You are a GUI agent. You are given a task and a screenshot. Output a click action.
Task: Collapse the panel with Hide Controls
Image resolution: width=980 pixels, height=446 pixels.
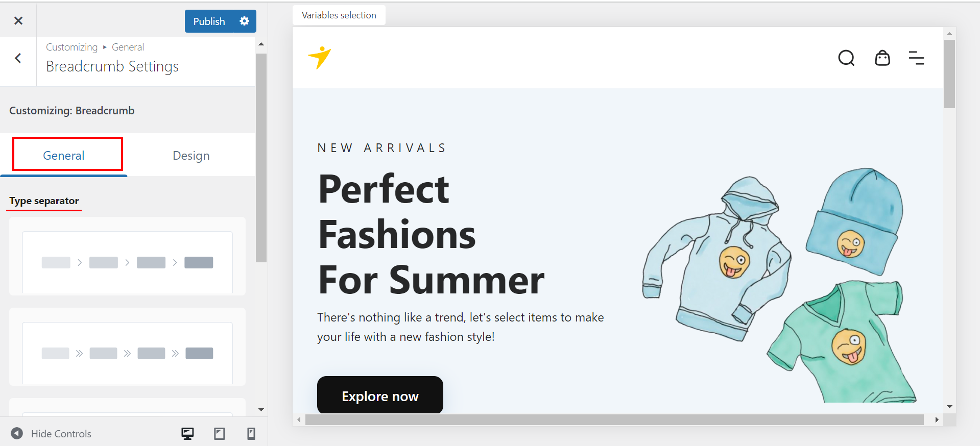point(51,434)
